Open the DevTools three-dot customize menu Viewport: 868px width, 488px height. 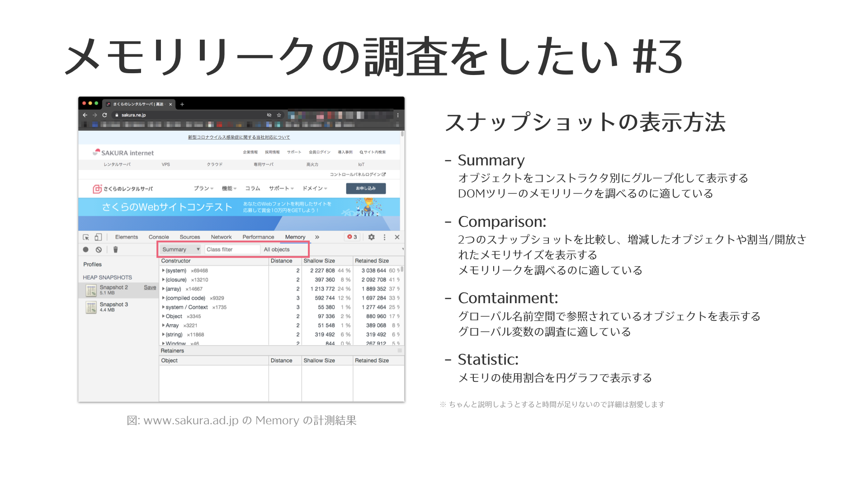385,237
